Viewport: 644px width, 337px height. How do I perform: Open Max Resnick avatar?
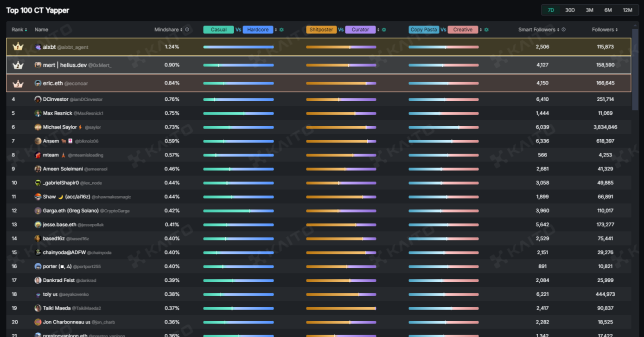38,113
